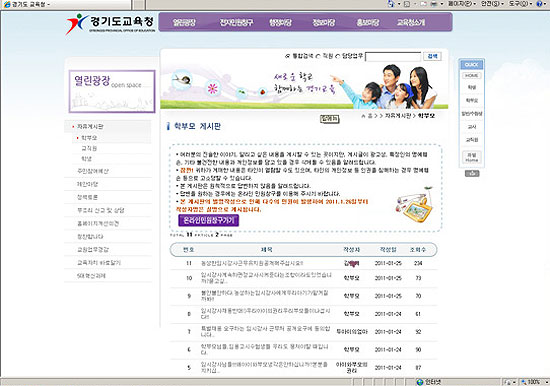Image resolution: width=550 pixels, height=386 pixels.
Task: Select the 직원 radio button
Action: click(318, 56)
